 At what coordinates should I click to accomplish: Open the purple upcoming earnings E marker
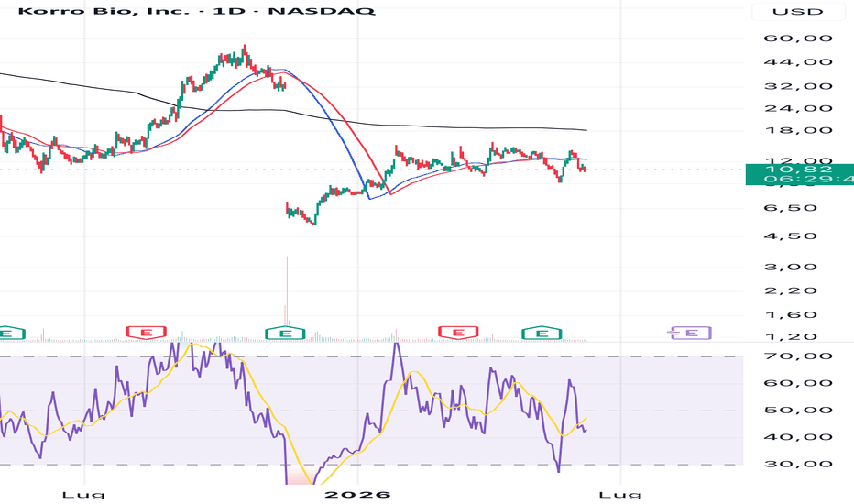pos(690,333)
